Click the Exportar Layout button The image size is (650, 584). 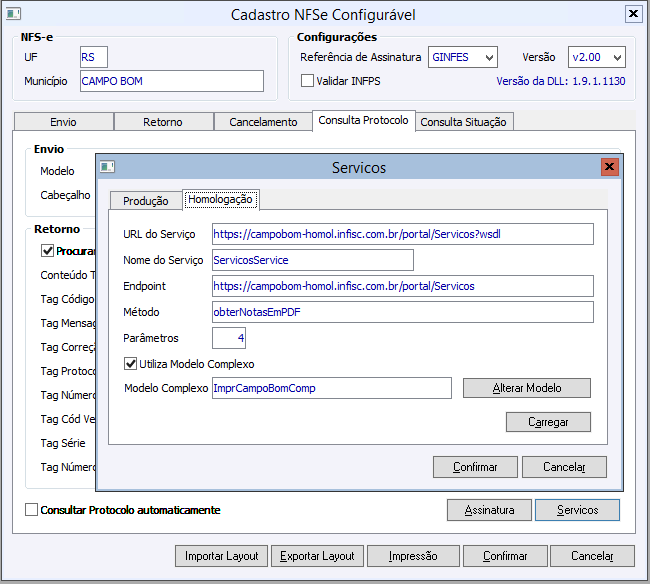pos(317,556)
